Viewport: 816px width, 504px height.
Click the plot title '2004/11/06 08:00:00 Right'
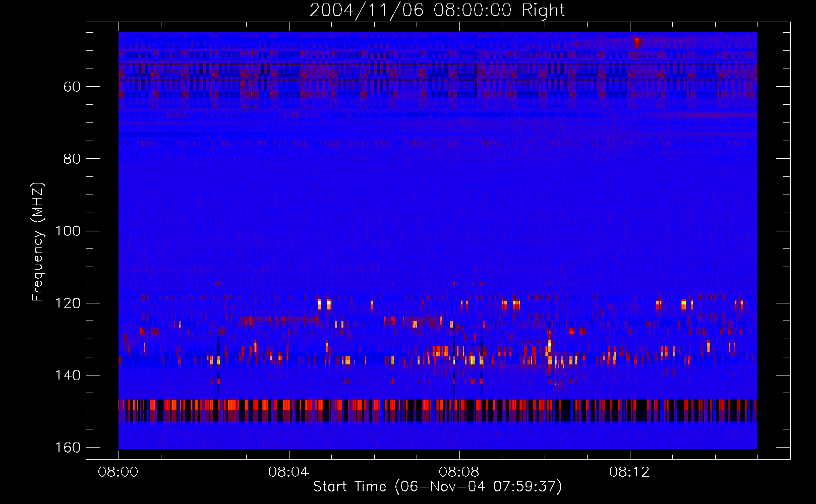coord(437,10)
